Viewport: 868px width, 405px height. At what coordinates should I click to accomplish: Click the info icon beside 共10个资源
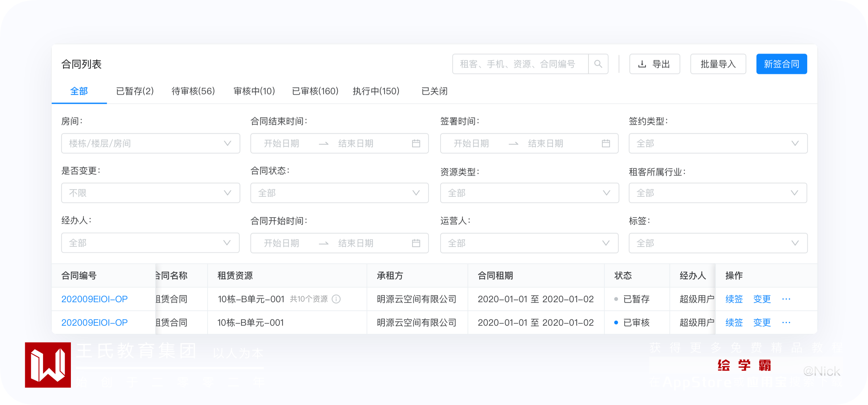336,299
